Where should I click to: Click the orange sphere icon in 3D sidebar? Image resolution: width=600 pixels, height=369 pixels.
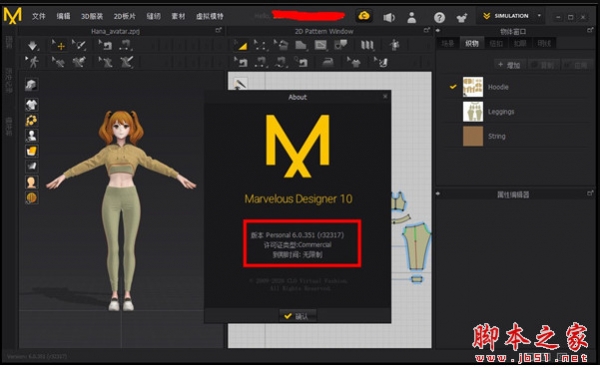click(31, 198)
